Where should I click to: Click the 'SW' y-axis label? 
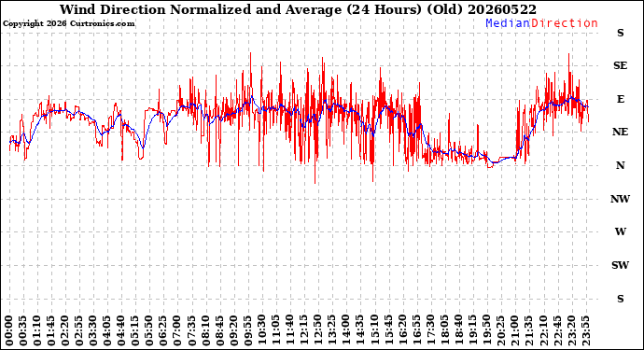(620, 265)
